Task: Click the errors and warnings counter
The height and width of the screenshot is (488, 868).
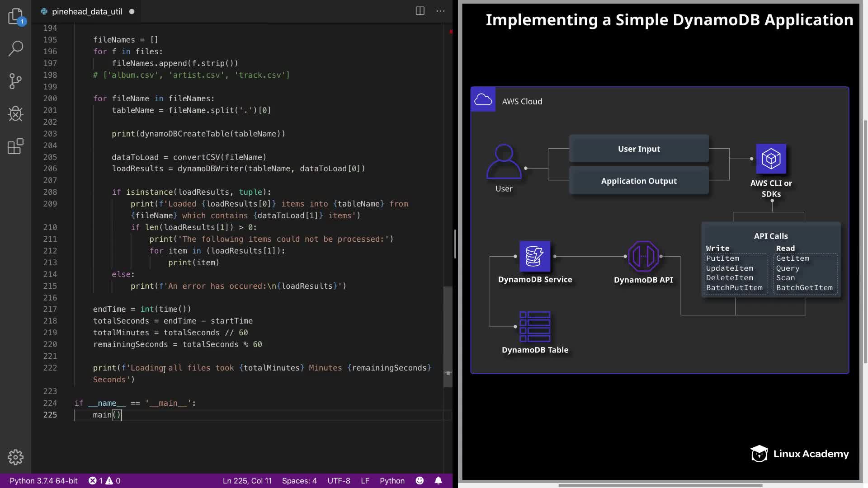Action: [104, 481]
